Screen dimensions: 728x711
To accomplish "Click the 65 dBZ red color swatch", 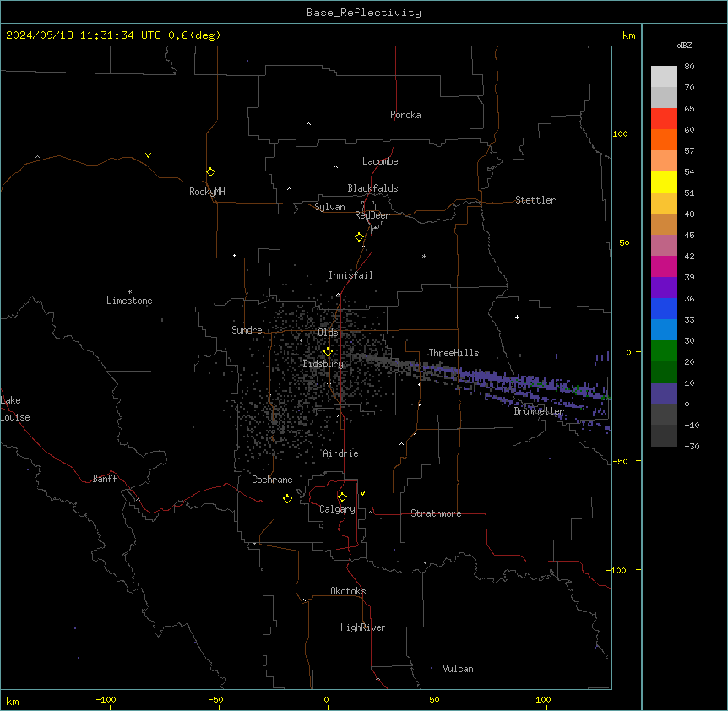I will [x=664, y=118].
